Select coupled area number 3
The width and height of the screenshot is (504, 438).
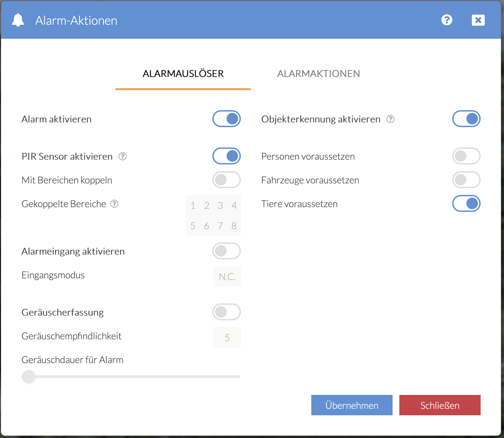click(220, 205)
